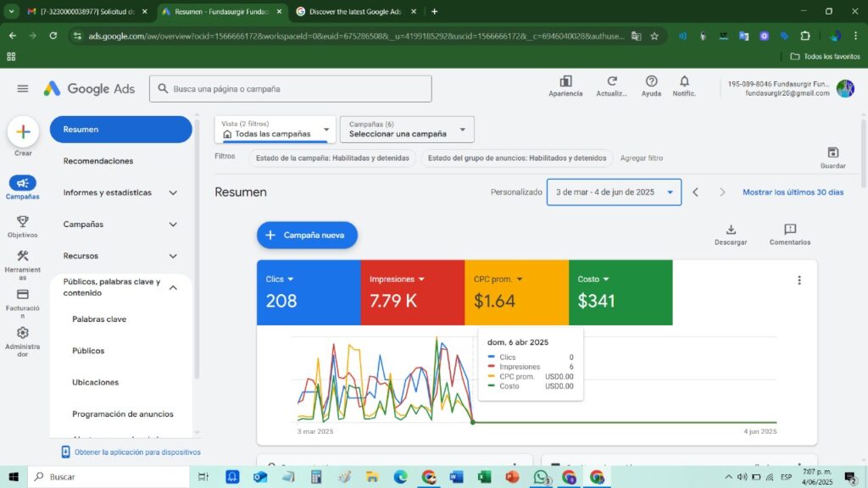Click the Crear plus button
The width and height of the screenshot is (868, 488).
(x=23, y=131)
